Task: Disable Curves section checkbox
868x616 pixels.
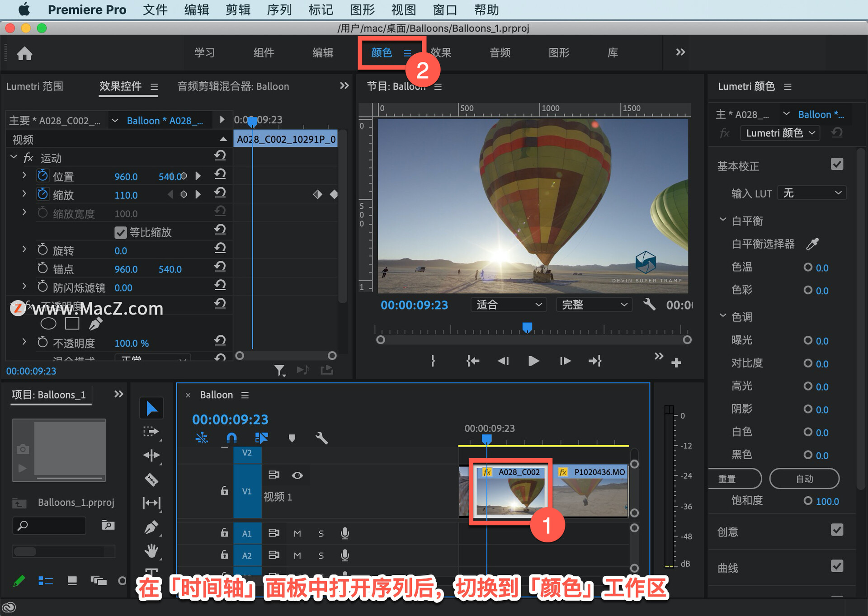Action: point(837,566)
